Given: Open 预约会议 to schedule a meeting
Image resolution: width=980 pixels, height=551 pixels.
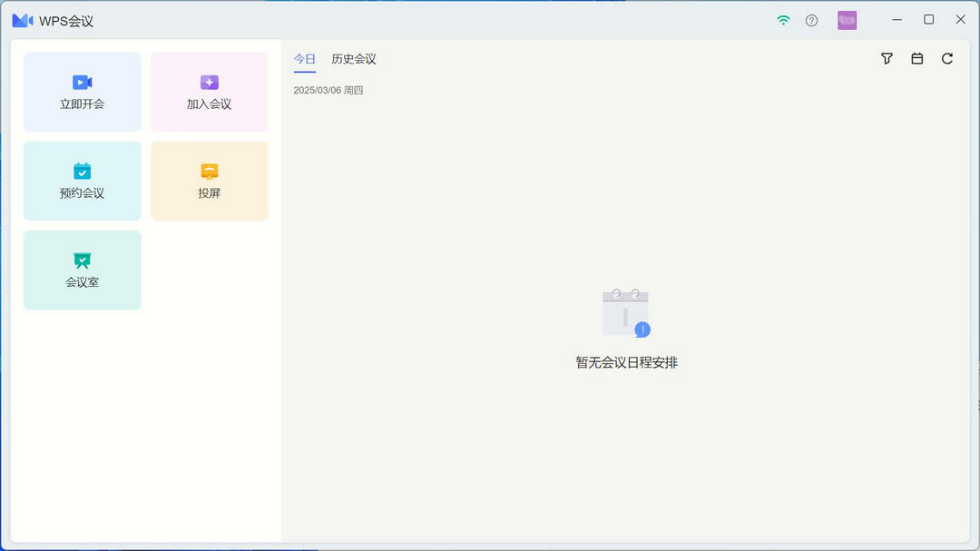Looking at the screenshot, I should [82, 181].
